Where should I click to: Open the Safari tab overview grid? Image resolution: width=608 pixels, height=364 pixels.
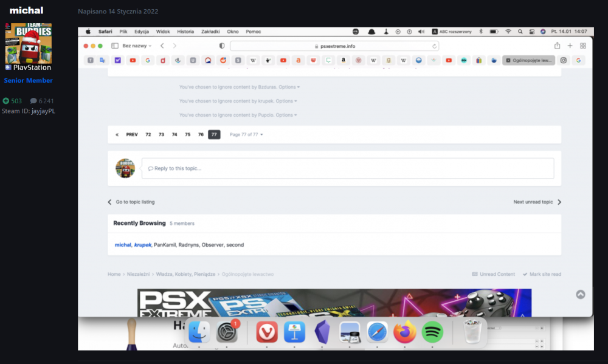pyautogui.click(x=583, y=46)
